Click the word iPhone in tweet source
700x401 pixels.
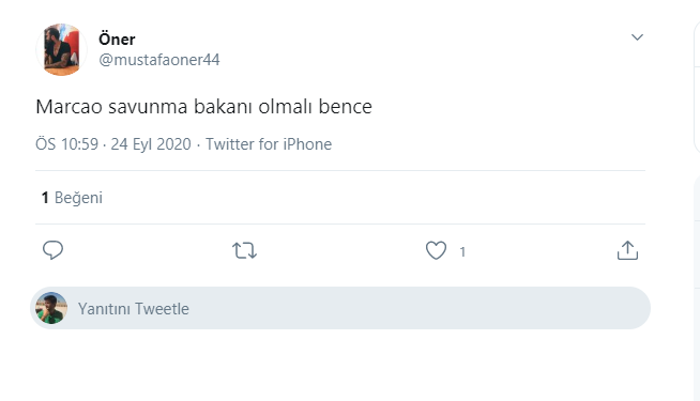click(307, 144)
